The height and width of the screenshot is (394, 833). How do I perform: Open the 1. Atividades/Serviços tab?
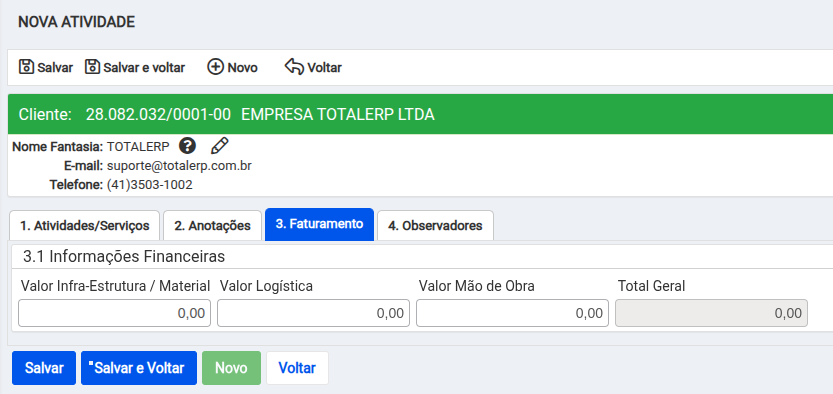click(84, 226)
